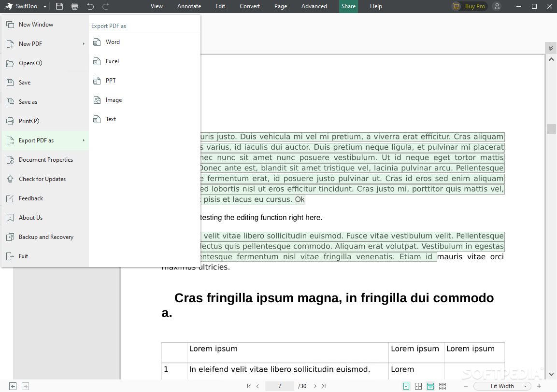
Task: Choose Exit from the file menu
Action: tap(45, 256)
